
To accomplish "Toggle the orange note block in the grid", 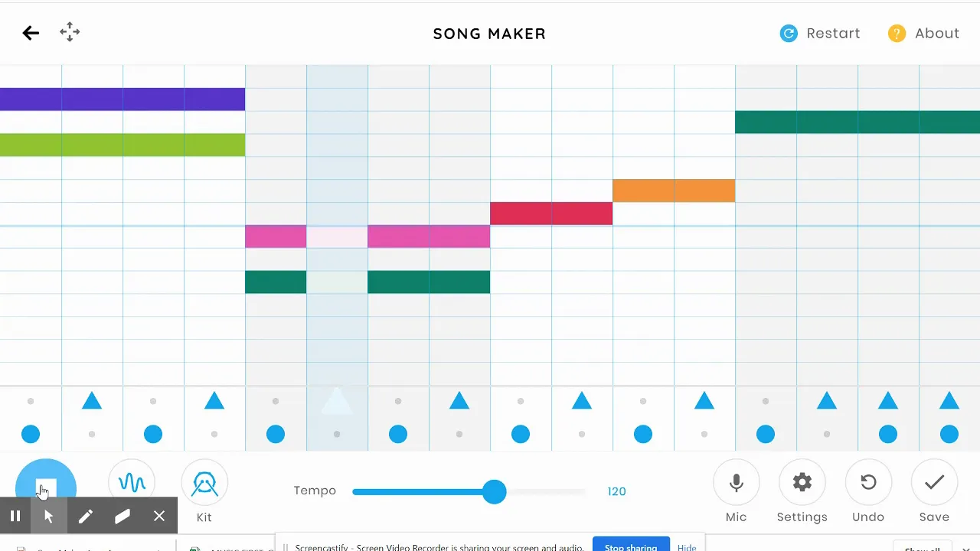I will pos(674,191).
